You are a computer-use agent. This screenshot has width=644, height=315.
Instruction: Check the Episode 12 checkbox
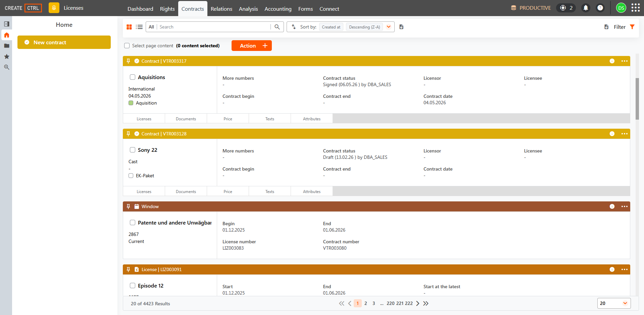tap(133, 286)
